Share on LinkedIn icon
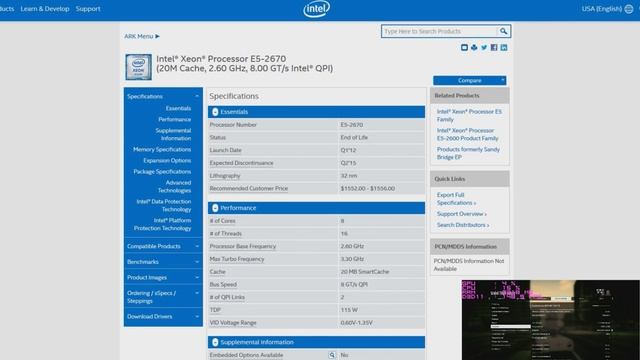 coord(504,47)
